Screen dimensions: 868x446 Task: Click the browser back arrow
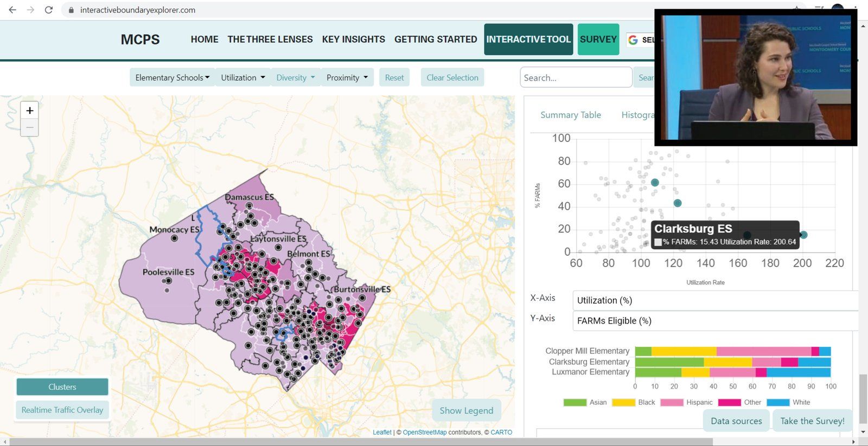(12, 10)
